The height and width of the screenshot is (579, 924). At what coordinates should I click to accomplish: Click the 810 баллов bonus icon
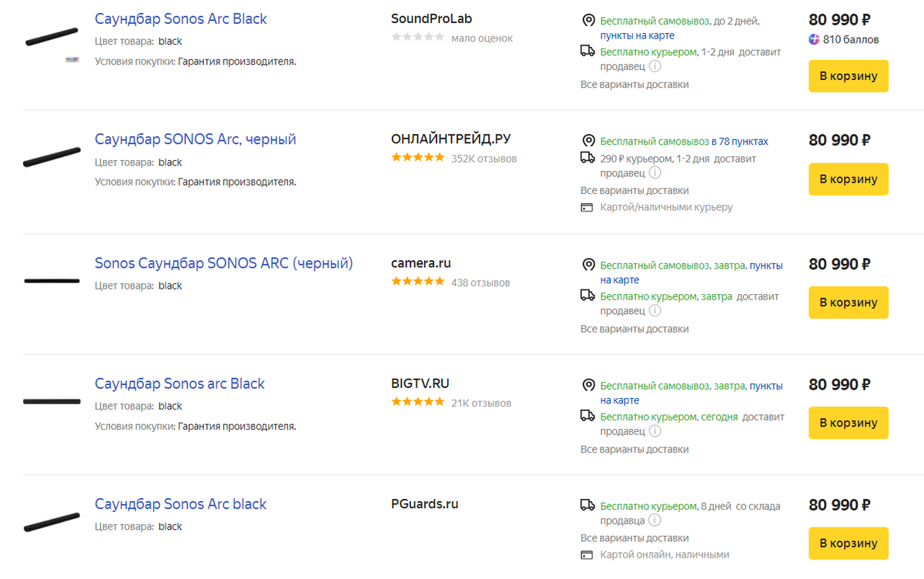(815, 39)
